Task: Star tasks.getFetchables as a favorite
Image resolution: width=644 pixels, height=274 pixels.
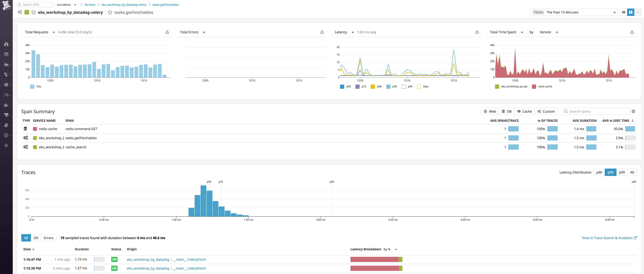Action: 110,12
